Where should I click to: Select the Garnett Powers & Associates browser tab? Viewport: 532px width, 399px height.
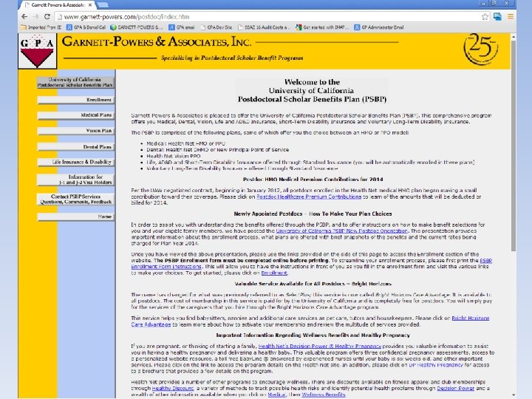(x=56, y=4)
